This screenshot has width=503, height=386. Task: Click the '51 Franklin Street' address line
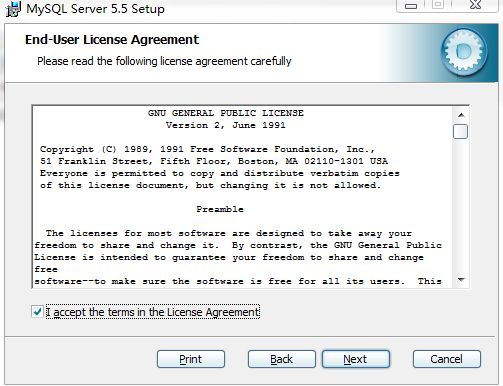(214, 161)
